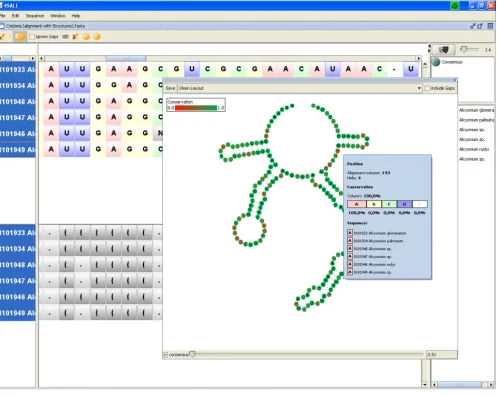
Task: Click the pencil edit tool icon
Action: [x=2, y=36]
